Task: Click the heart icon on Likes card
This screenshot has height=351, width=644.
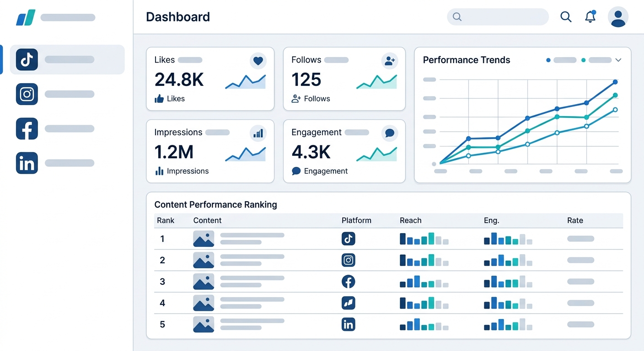Action: point(258,60)
